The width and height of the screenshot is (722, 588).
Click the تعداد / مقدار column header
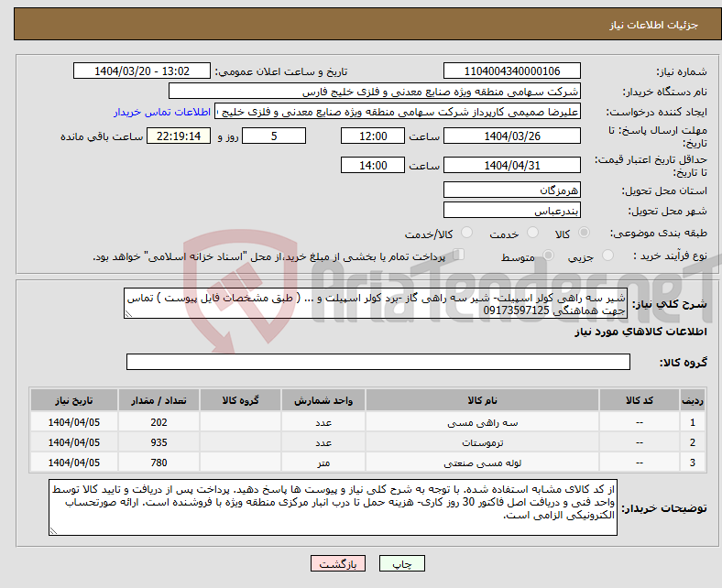click(x=159, y=400)
